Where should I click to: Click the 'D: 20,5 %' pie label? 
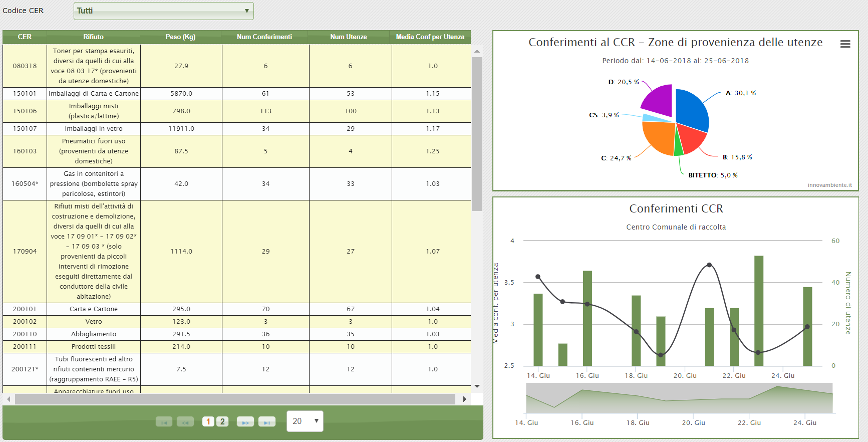click(x=624, y=82)
